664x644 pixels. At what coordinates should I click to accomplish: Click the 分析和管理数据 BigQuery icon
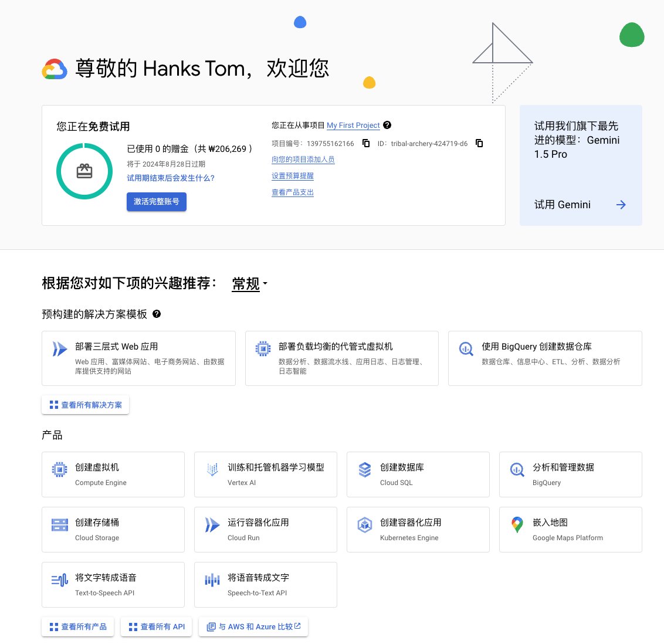pos(517,469)
